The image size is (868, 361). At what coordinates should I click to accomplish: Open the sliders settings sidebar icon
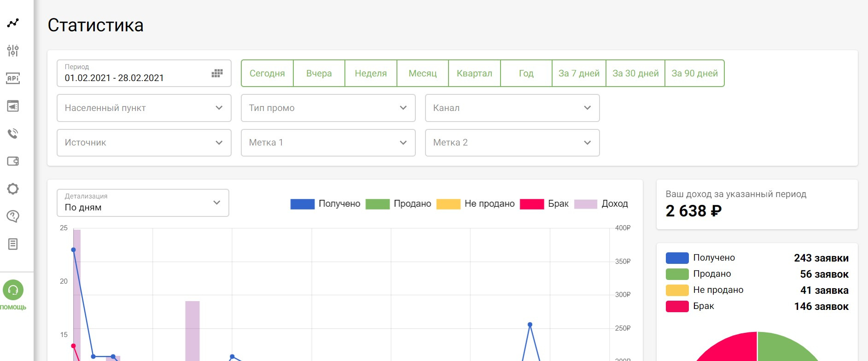(13, 51)
